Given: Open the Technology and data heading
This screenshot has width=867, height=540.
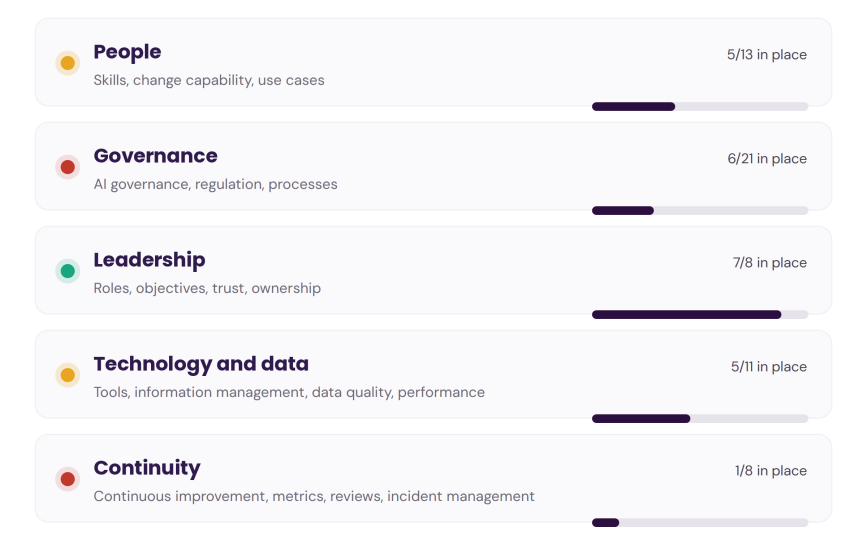Looking at the screenshot, I should coord(201,364).
